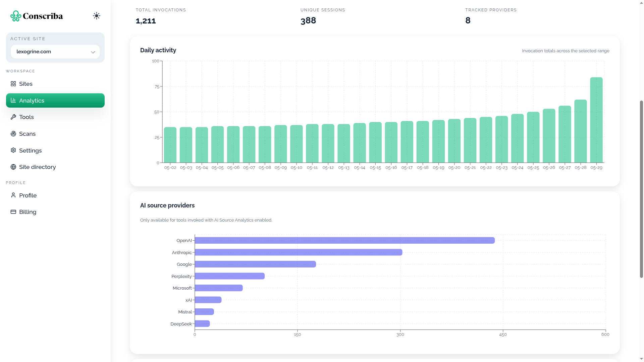This screenshot has width=644, height=362.
Task: Click the 05-22 daily activity bar
Action: [x=486, y=140]
